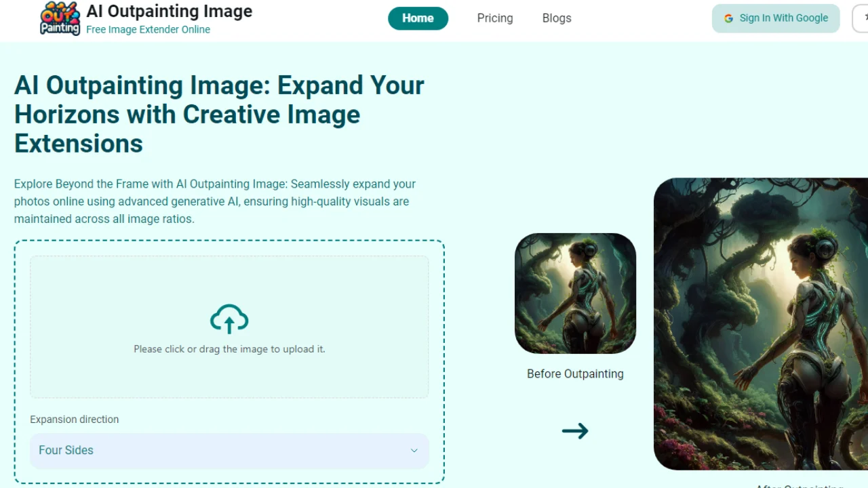Image resolution: width=868 pixels, height=488 pixels.
Task: Click the OutPainting logo icon
Action: click(x=60, y=18)
